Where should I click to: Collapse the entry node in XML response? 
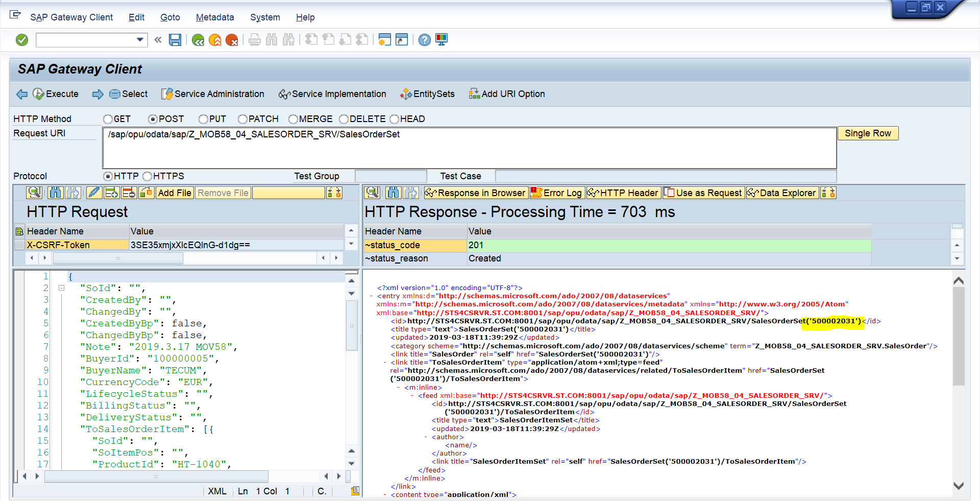[371, 296]
